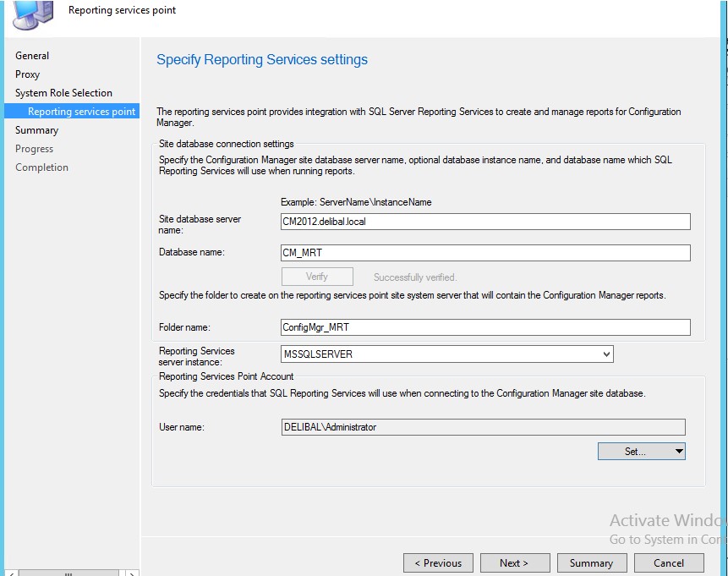Click the Site database server name field
728x576 pixels.
[x=484, y=222]
